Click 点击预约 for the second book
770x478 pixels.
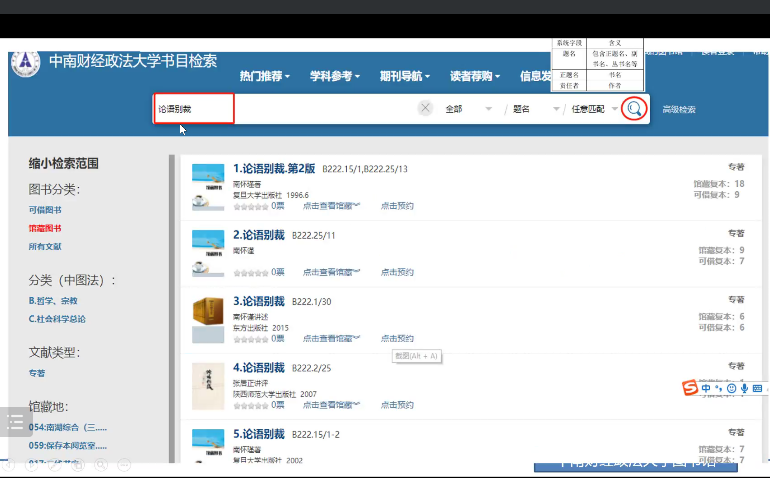click(397, 272)
